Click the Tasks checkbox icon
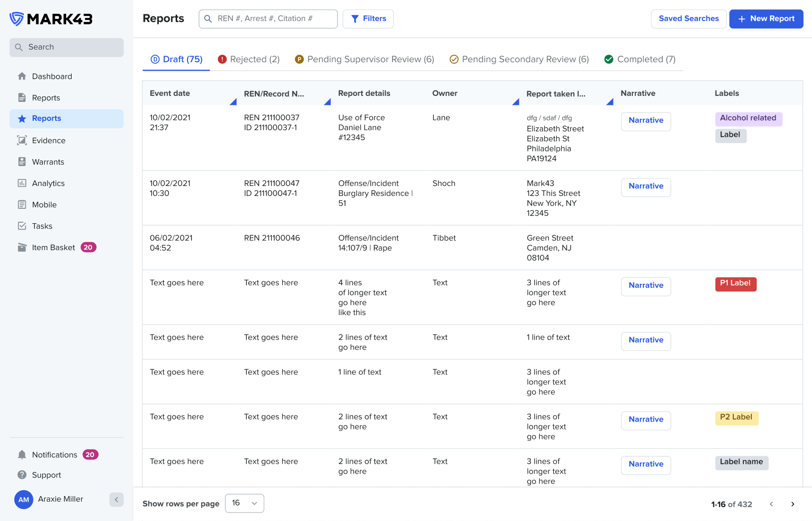The width and height of the screenshot is (812, 521). 22,226
